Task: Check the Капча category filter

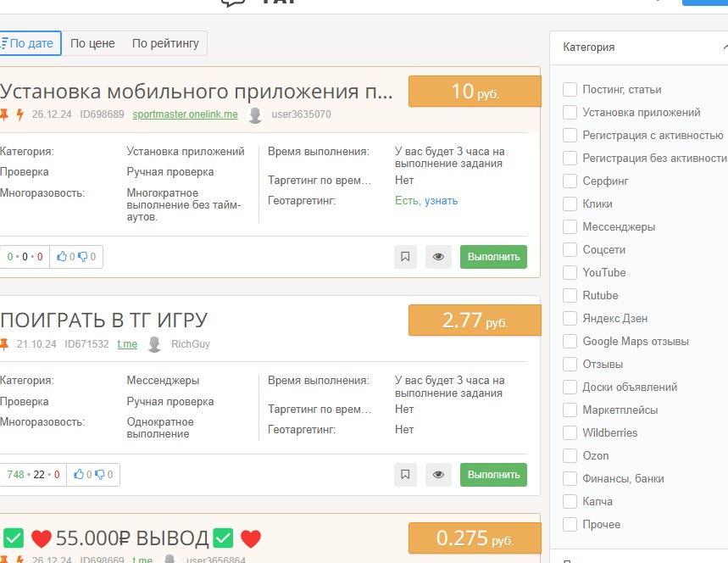Action: click(570, 501)
